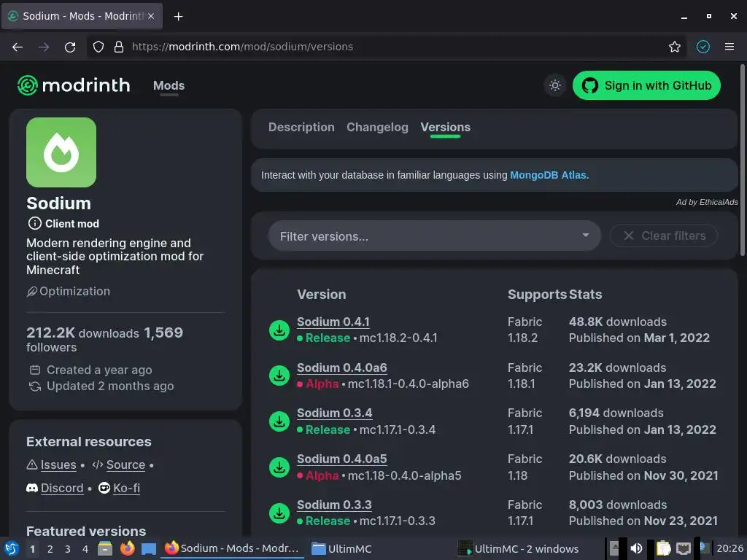Viewport: 747px width, 560px height.
Task: Click the 212.2K downloads text
Action: pyautogui.click(x=82, y=332)
